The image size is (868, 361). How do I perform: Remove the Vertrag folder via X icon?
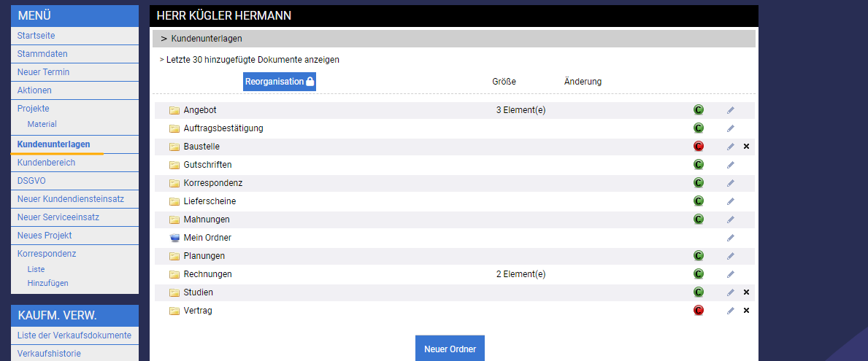coord(746,311)
